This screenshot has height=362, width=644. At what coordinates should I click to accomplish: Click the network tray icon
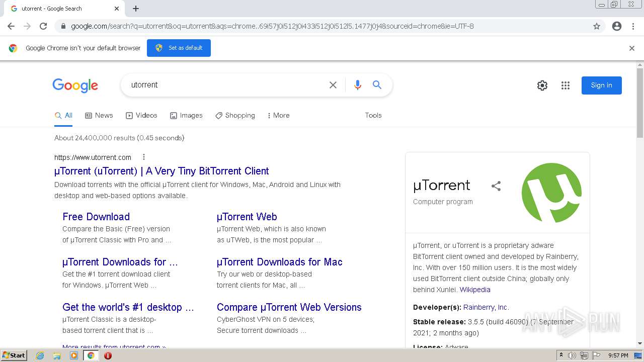point(584,355)
